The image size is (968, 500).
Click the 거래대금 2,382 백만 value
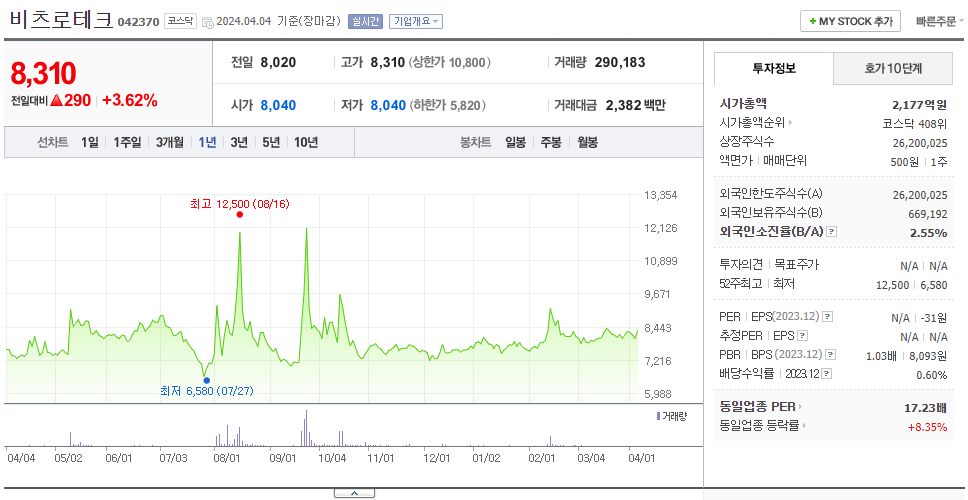click(635, 106)
